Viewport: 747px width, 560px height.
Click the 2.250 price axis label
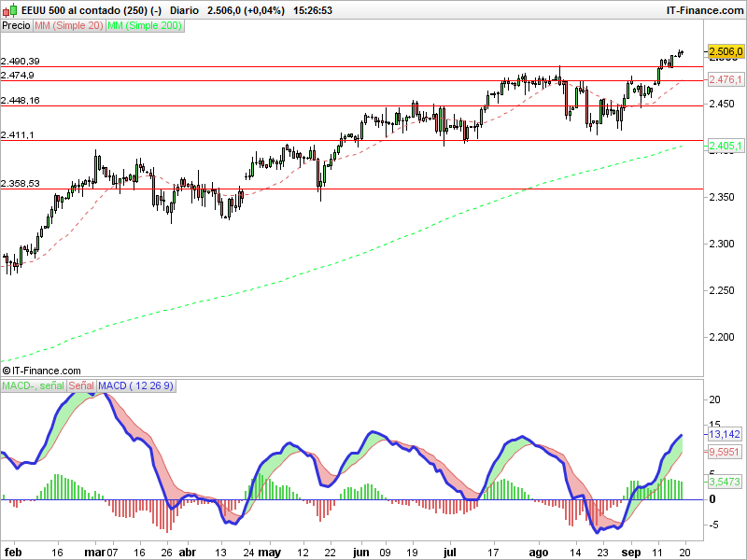tap(722, 290)
